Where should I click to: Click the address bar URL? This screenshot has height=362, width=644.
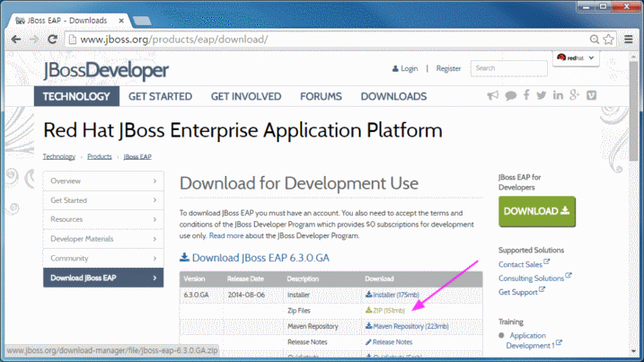174,40
